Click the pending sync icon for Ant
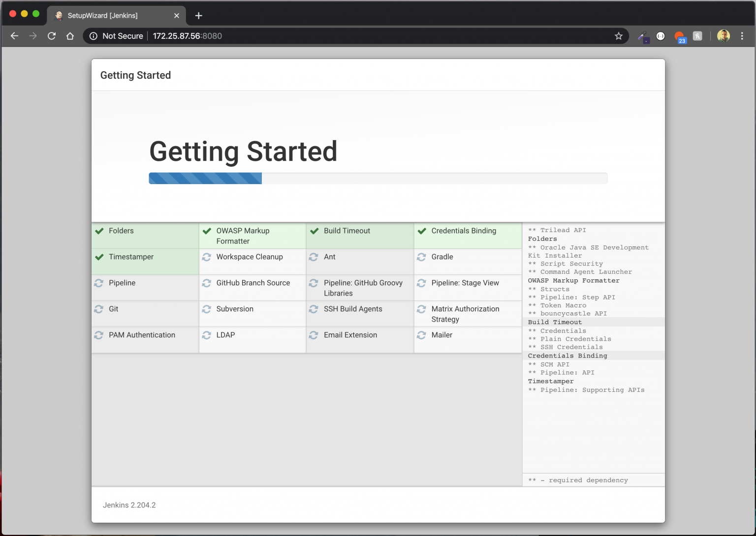This screenshot has height=536, width=756. (x=314, y=257)
